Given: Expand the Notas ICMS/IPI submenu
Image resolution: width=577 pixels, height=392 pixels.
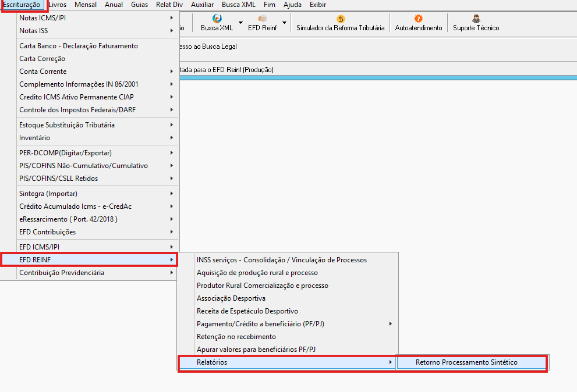Looking at the screenshot, I should click(97, 18).
